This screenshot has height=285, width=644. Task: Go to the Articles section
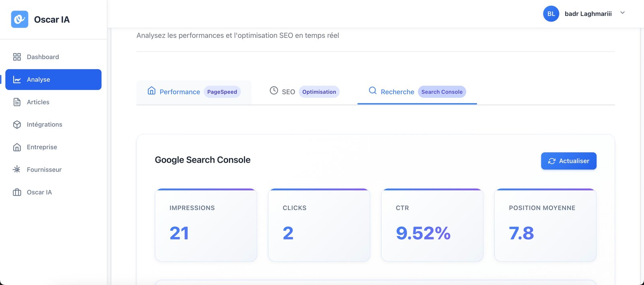53,102
